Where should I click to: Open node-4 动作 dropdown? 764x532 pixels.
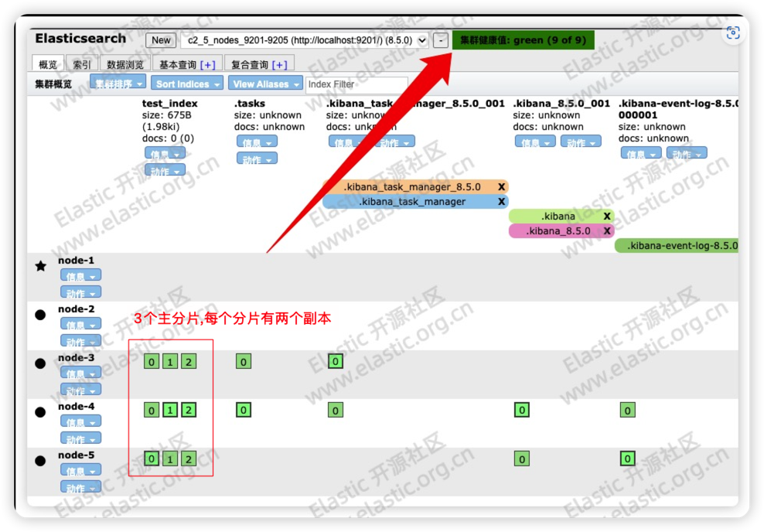click(81, 438)
